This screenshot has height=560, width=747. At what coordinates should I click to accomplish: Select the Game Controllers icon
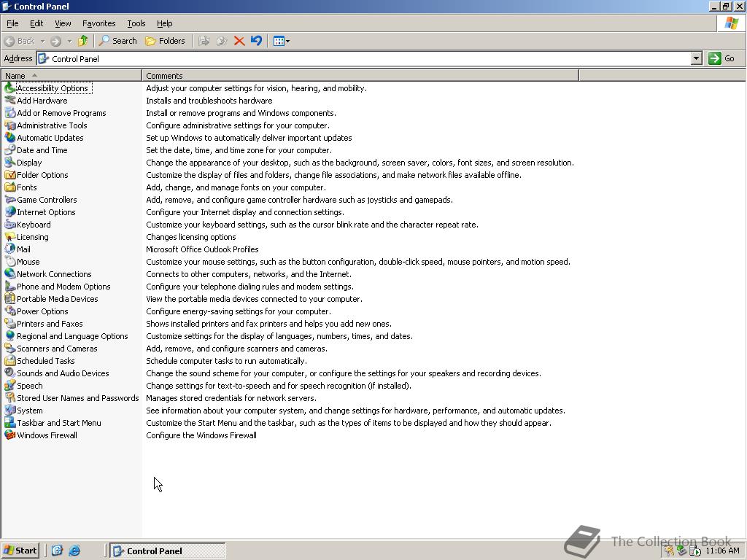pyautogui.click(x=9, y=200)
